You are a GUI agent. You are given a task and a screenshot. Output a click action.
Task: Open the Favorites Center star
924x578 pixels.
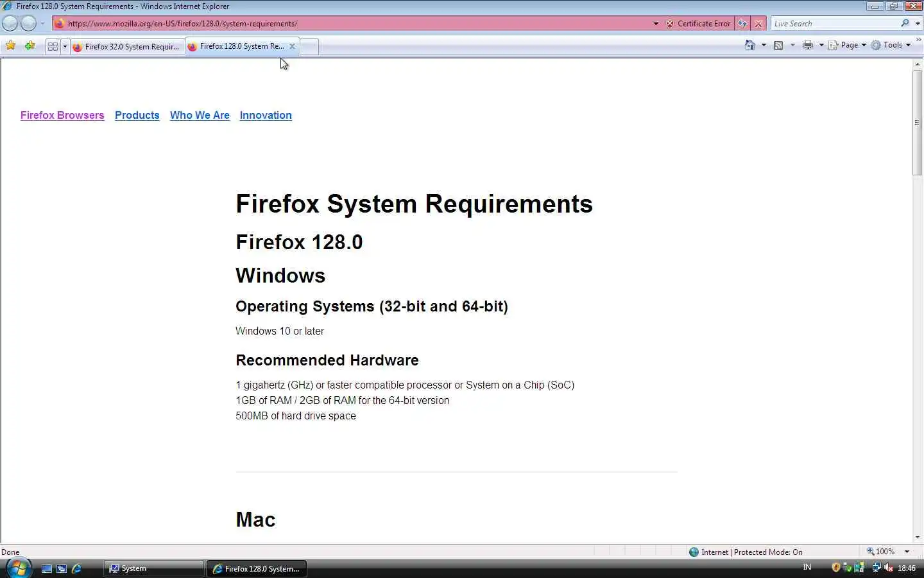click(11, 46)
